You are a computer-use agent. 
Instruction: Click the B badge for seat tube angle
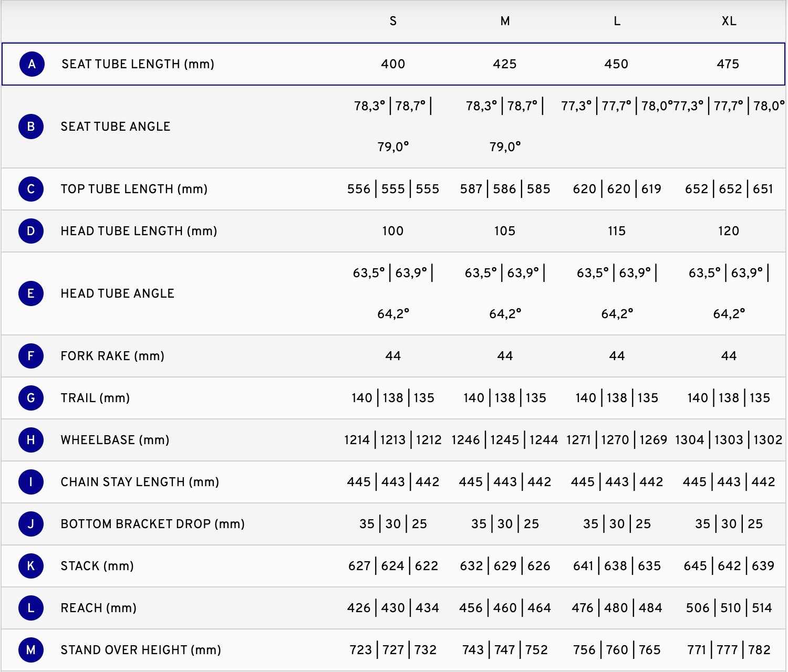[31, 127]
